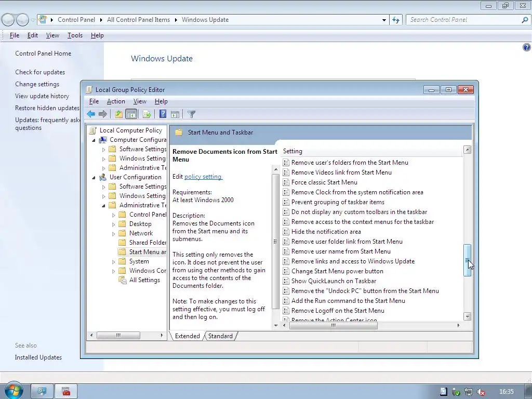
Task: Toggle the action pane toolbar icon
Action: tap(175, 114)
